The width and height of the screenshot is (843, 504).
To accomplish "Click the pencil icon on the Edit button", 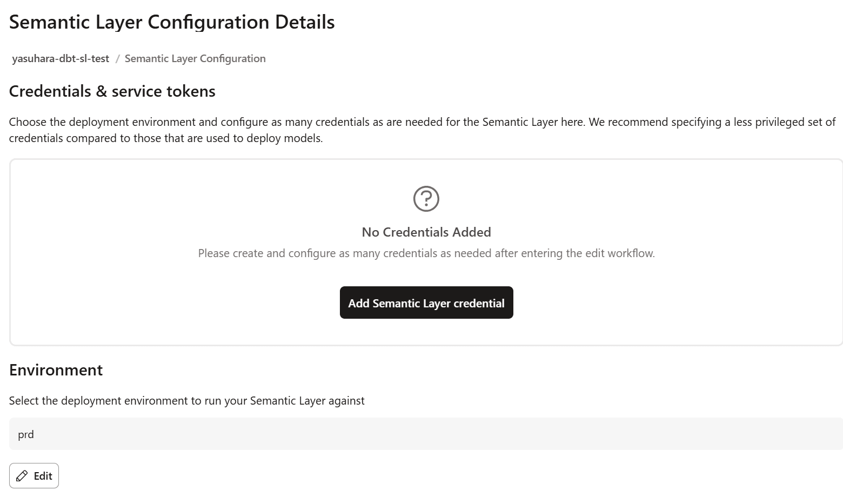I will tap(22, 476).
